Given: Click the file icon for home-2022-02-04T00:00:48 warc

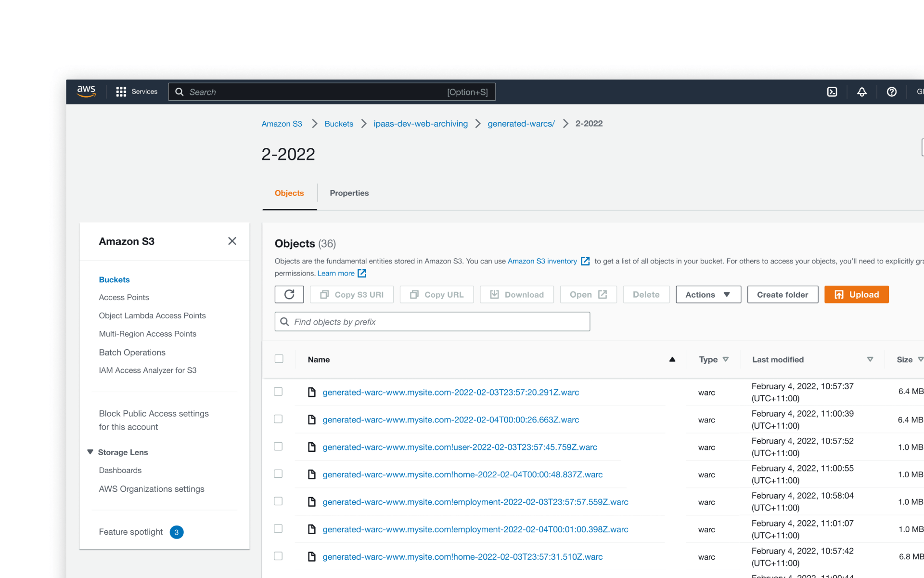Looking at the screenshot, I should 312,474.
